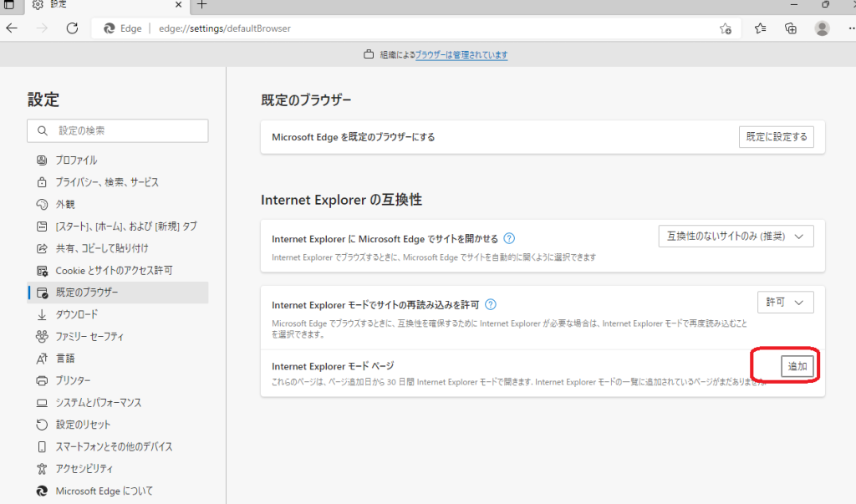Screen dimensions: 856x504
Task: Click the back arrow in toolbar
Action: (x=12, y=28)
